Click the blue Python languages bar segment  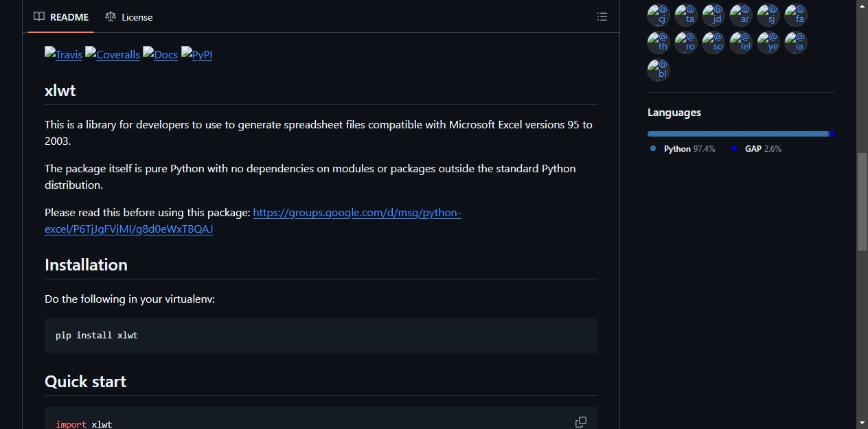tap(738, 134)
